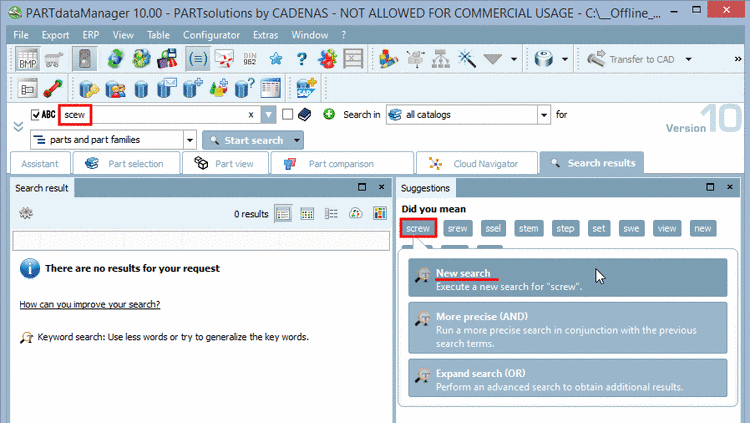Click the colored blocks with pencil icon

click(388, 59)
